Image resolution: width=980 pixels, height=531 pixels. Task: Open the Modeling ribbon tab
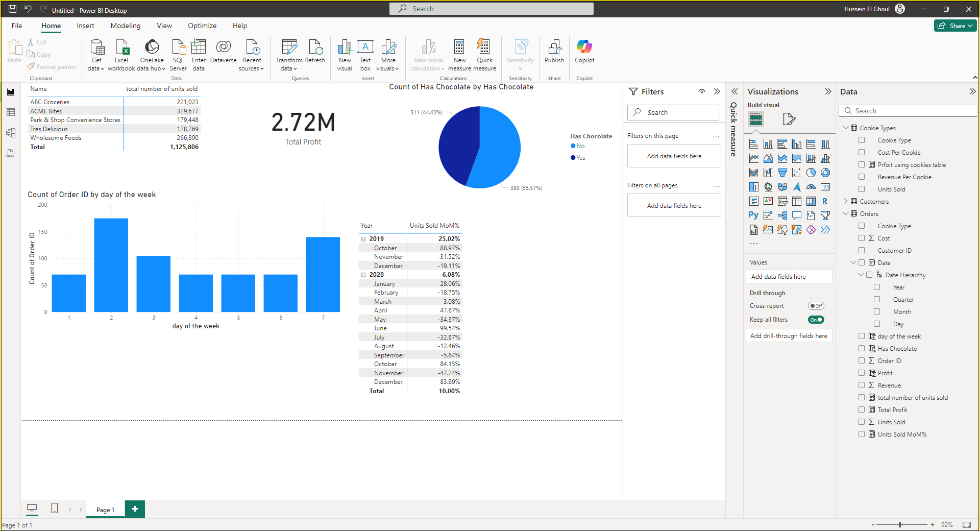[125, 26]
